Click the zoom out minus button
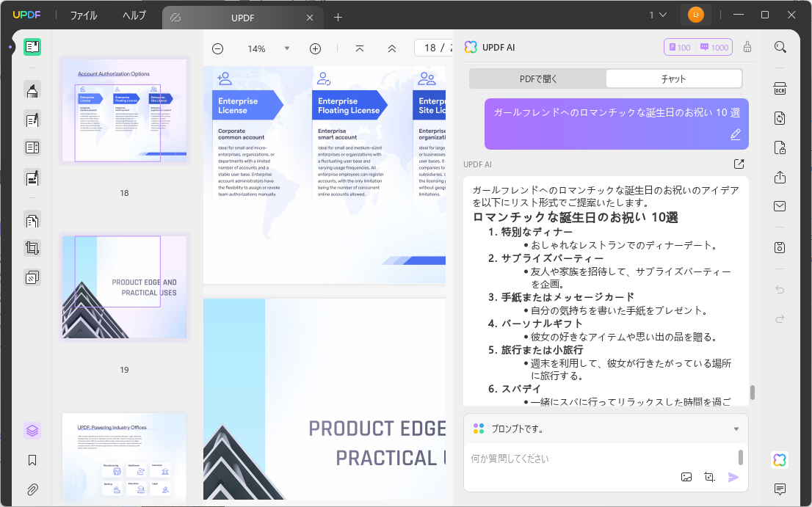812x507 pixels. (218, 48)
